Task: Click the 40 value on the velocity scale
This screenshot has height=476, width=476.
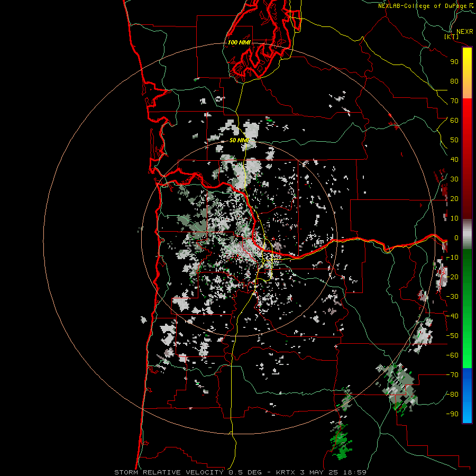Action: click(x=454, y=159)
